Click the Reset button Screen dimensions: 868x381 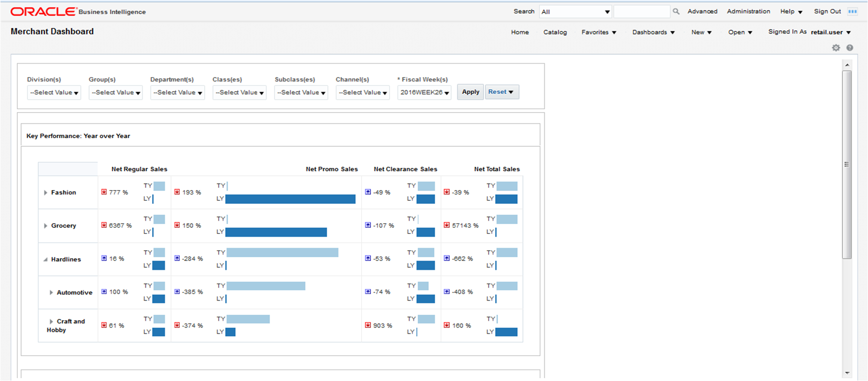[502, 92]
